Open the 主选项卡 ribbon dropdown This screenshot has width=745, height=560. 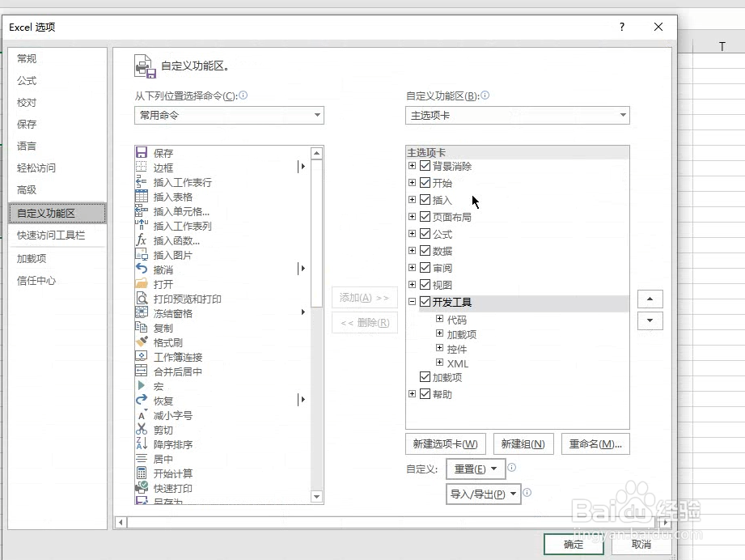[x=518, y=115]
